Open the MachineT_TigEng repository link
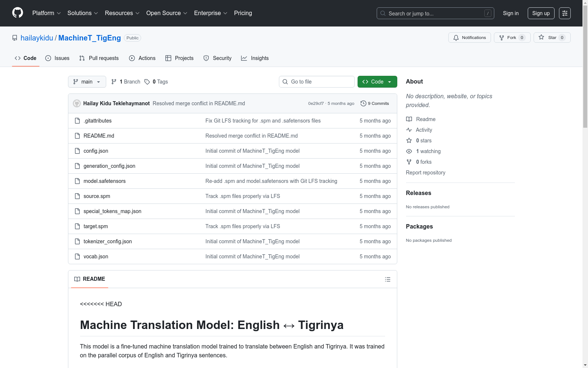The image size is (588, 368). [90, 38]
